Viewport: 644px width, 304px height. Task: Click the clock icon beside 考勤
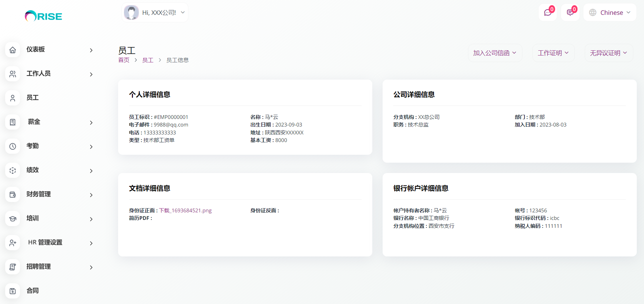click(13, 146)
